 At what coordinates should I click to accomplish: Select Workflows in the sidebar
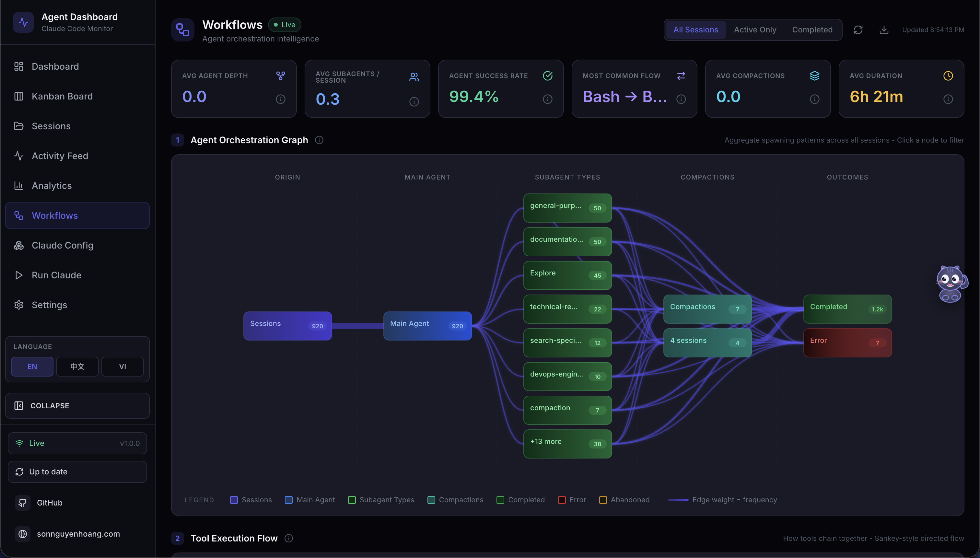77,215
